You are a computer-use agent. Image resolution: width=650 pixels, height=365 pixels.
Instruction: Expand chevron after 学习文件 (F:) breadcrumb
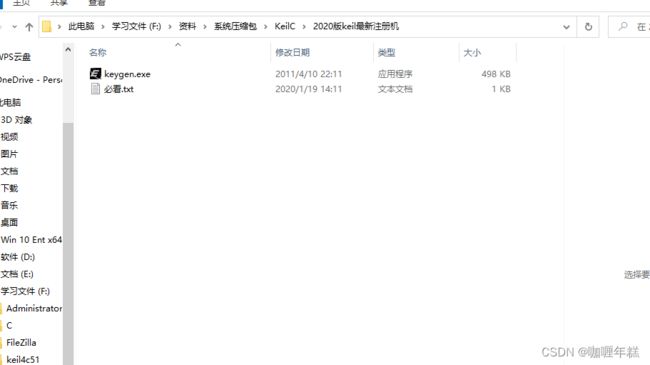pos(170,27)
